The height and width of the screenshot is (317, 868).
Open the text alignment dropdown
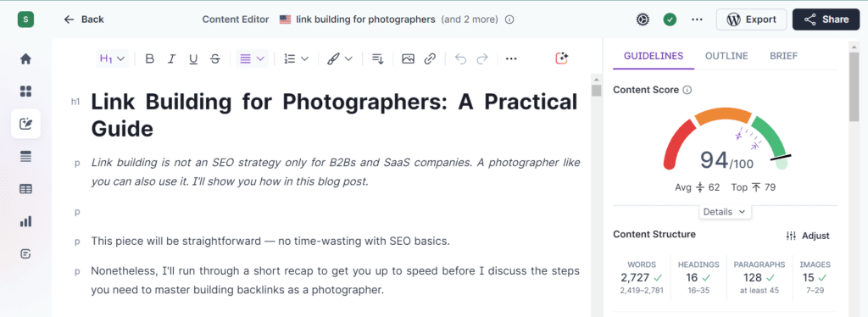pos(252,58)
